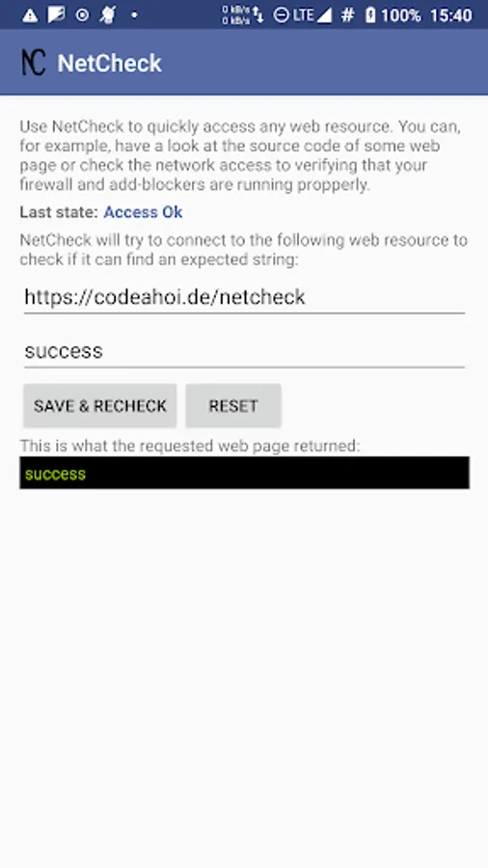488x868 pixels.
Task: Tap the 100% battery percentage text
Action: click(400, 15)
